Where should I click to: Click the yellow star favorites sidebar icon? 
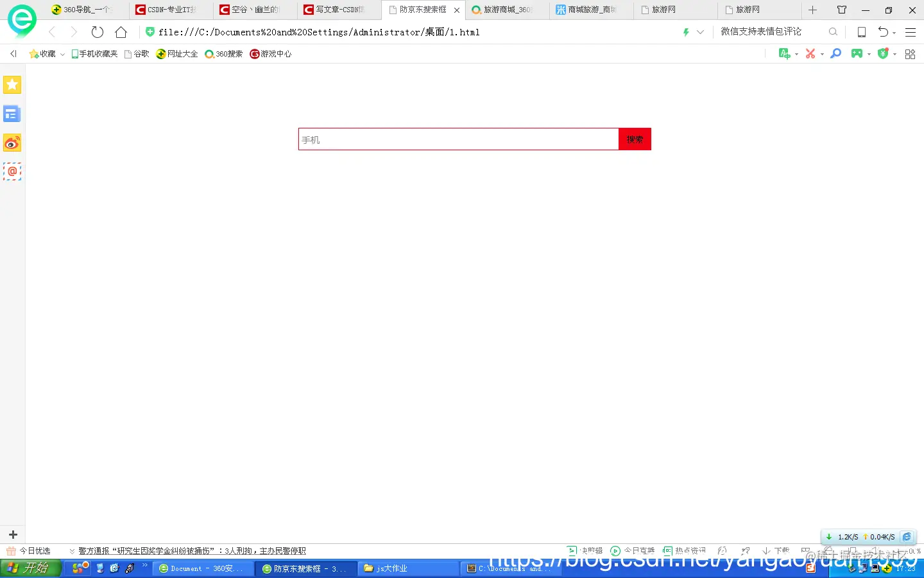click(x=12, y=85)
